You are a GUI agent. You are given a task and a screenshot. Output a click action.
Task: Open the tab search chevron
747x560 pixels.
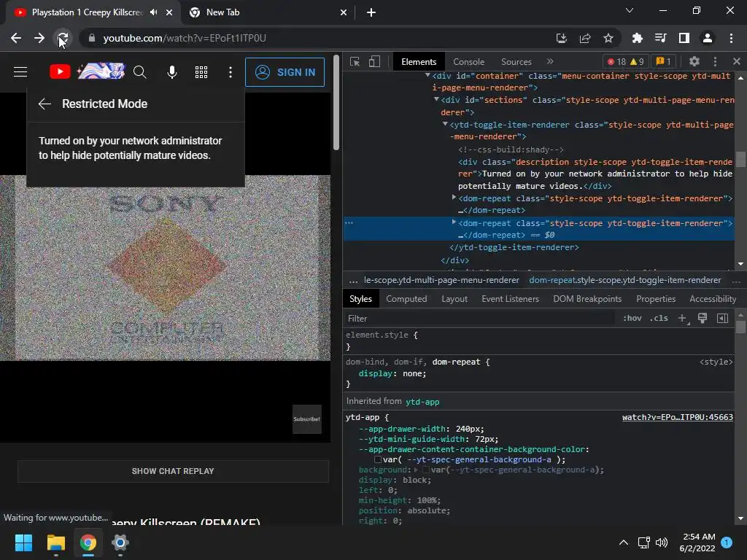click(x=630, y=10)
